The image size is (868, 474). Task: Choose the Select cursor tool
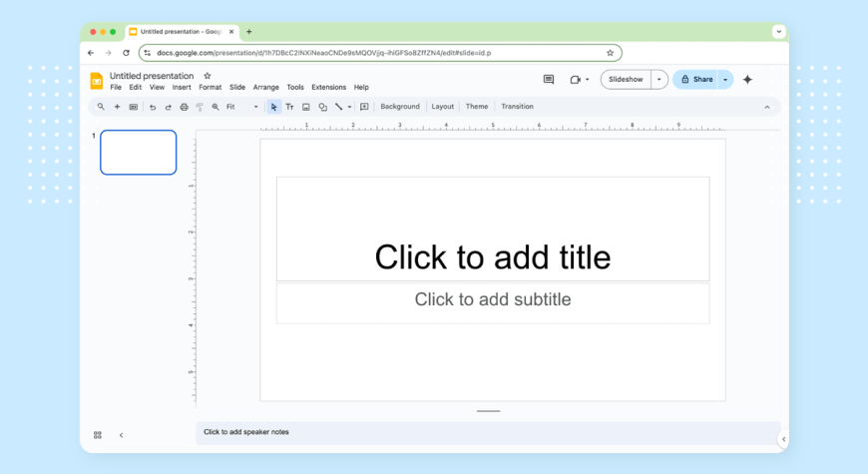tap(273, 107)
